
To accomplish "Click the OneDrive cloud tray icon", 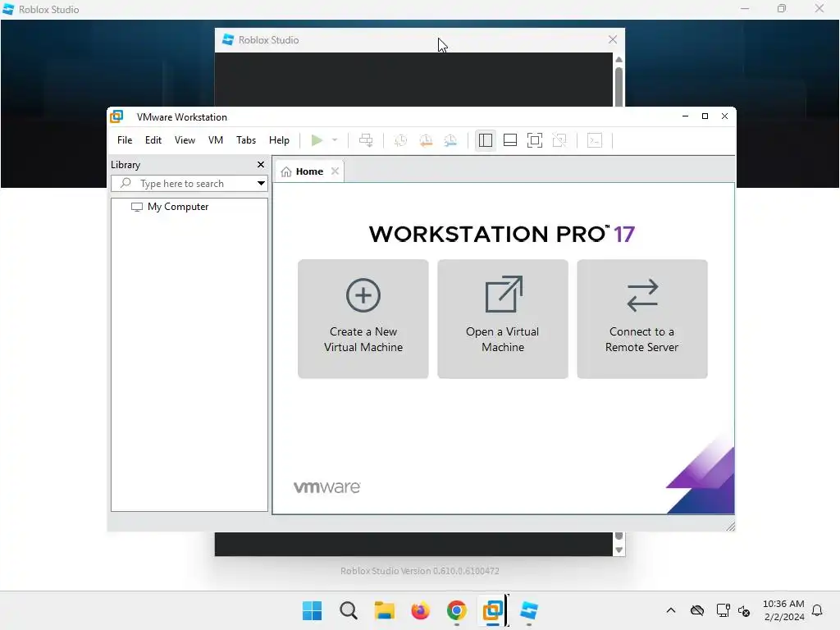I will coord(697,610).
